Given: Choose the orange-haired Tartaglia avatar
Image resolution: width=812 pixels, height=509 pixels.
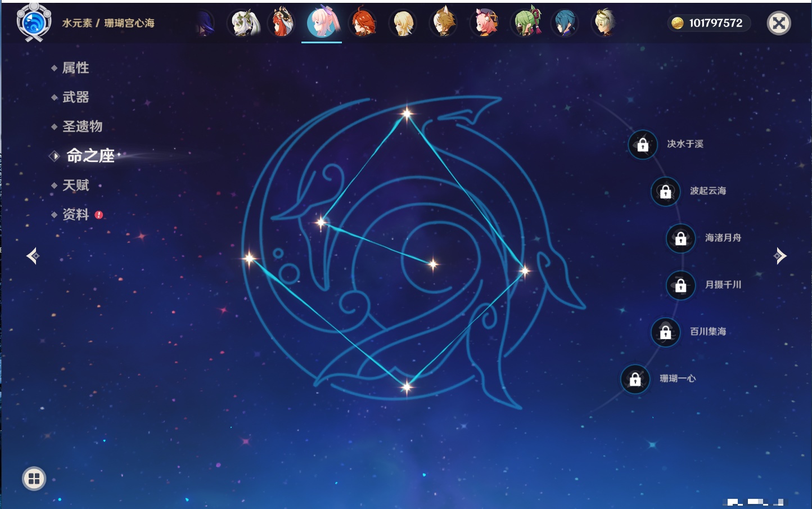Looking at the screenshot, I should pyautogui.click(x=363, y=23).
